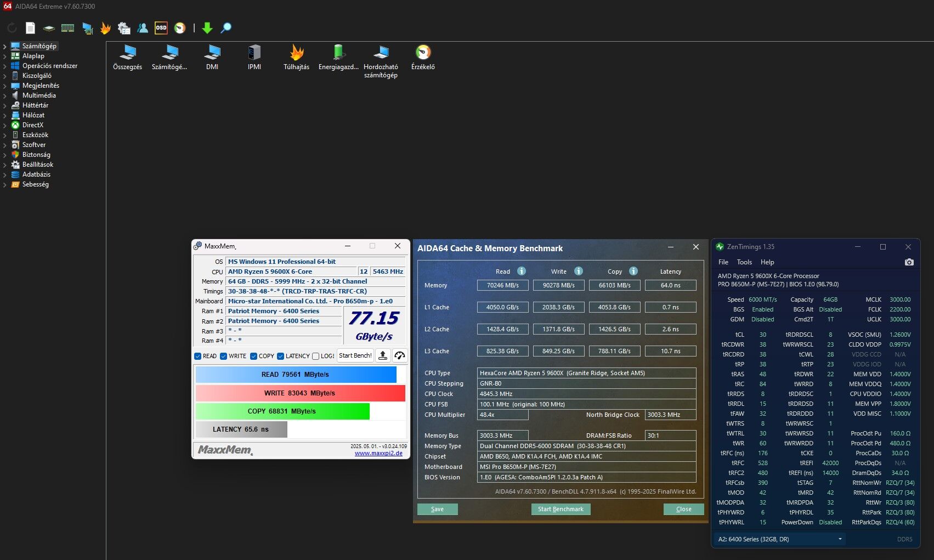This screenshot has height=560, width=934.
Task: Click the gauge toolbar icon
Action: [180, 28]
